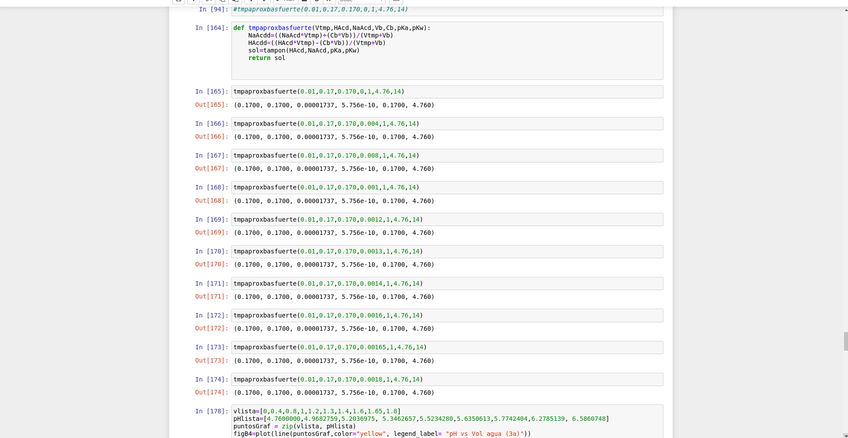Select code cell In [165]
848x438 pixels.
[x=445, y=92]
